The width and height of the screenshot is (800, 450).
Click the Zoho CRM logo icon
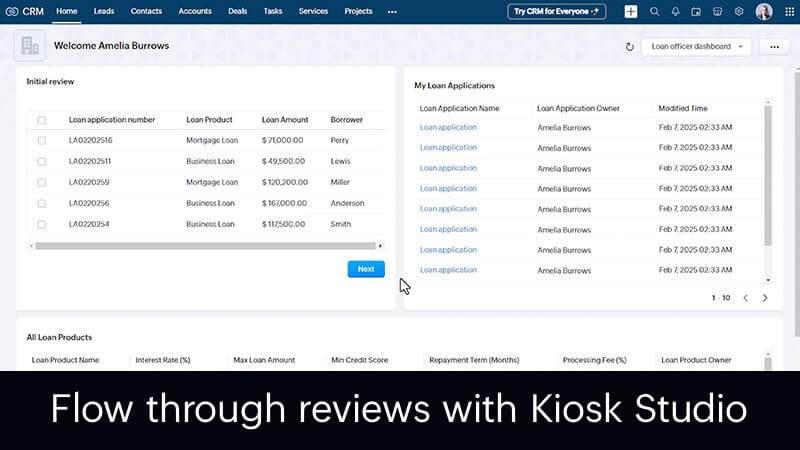point(12,11)
